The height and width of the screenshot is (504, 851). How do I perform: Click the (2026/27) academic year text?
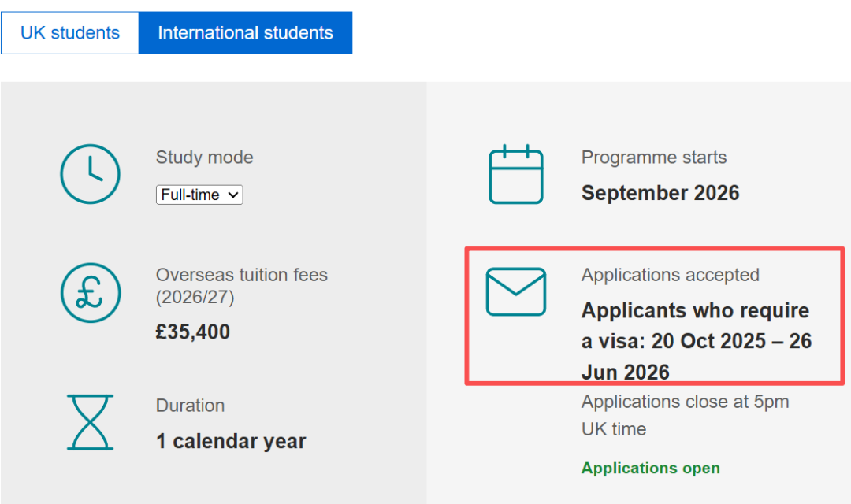195,298
